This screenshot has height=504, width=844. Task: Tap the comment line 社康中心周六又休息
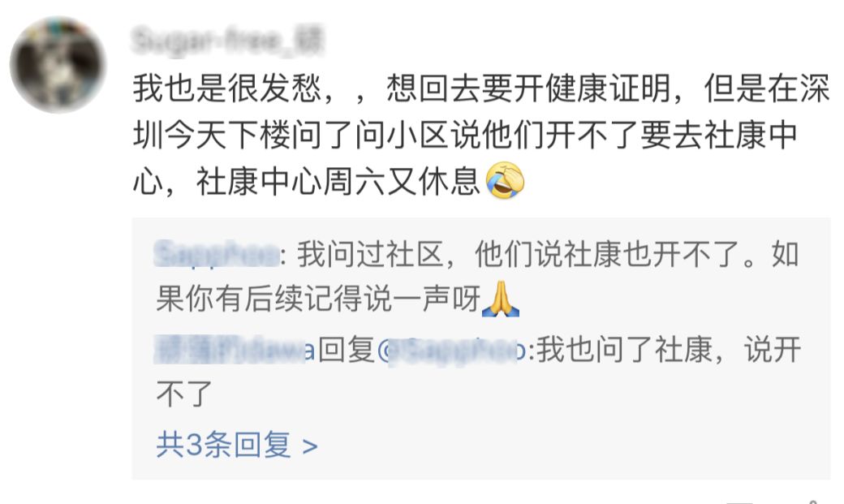338,181
